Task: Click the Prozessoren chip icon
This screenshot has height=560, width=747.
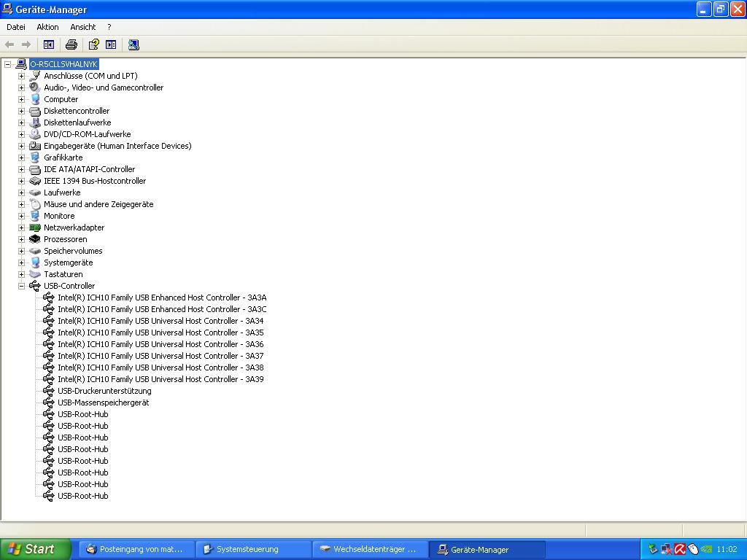Action: (35, 239)
